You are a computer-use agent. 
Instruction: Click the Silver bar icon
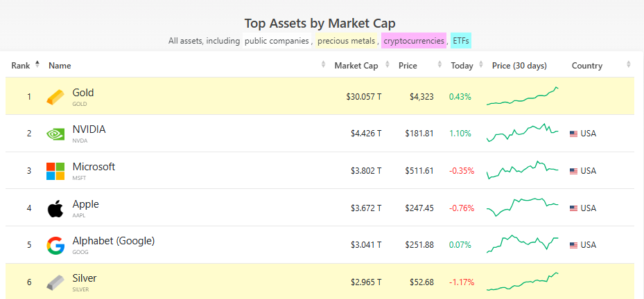coord(55,282)
